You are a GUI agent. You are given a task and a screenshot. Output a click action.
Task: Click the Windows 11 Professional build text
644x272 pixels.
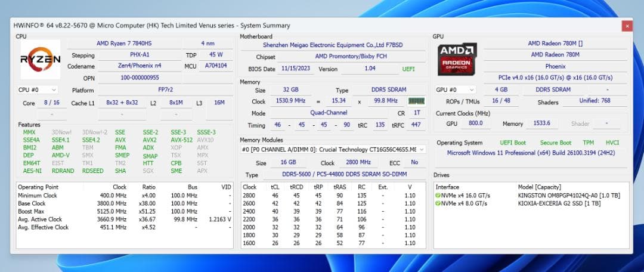coord(531,153)
